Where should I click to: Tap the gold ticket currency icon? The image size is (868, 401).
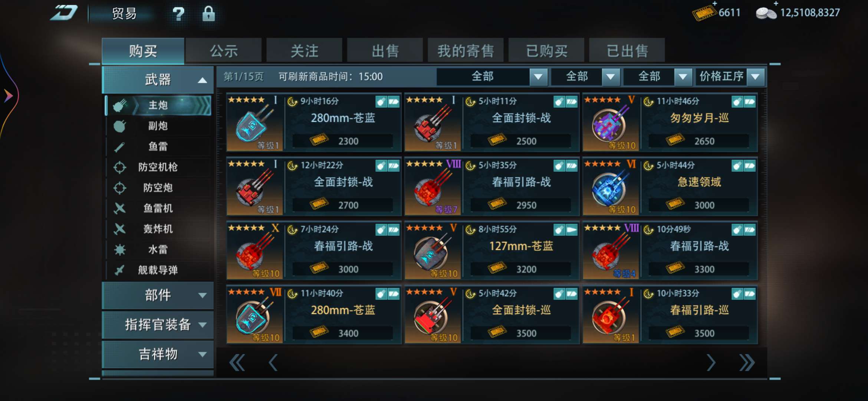[x=704, y=13]
